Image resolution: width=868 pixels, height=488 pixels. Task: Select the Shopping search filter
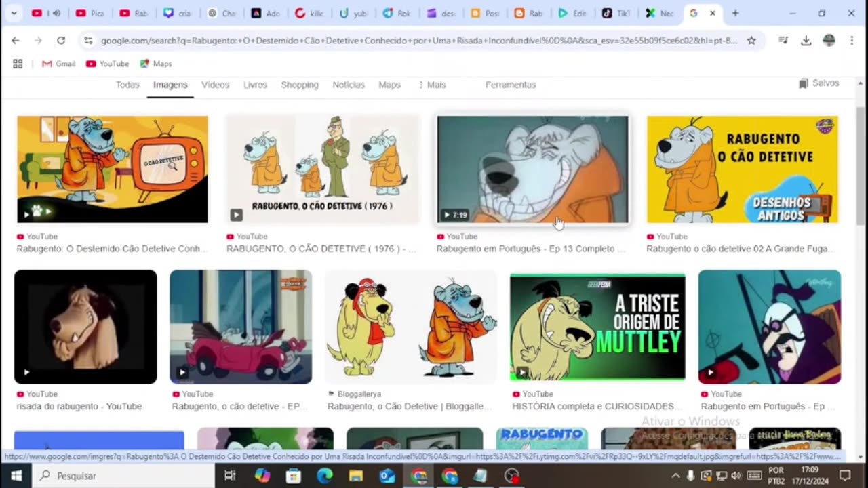[300, 85]
